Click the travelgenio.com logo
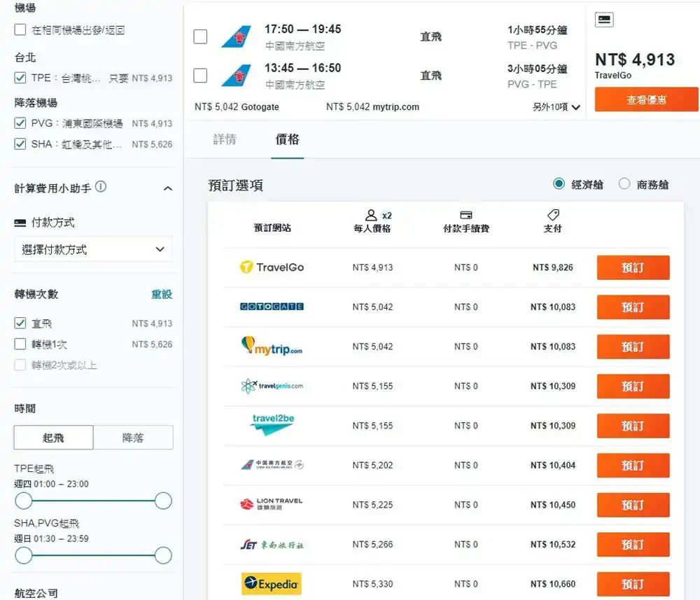This screenshot has width=700, height=600. pos(272,386)
